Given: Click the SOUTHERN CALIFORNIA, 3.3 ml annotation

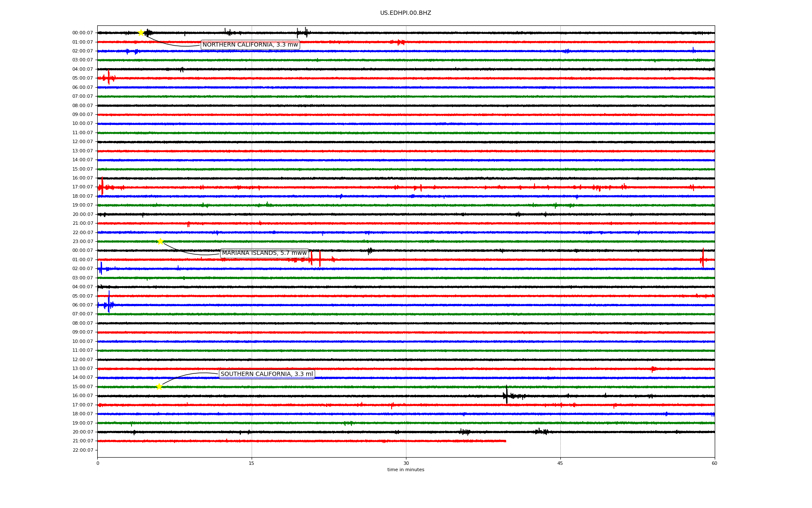Looking at the screenshot, I should 266,374.
